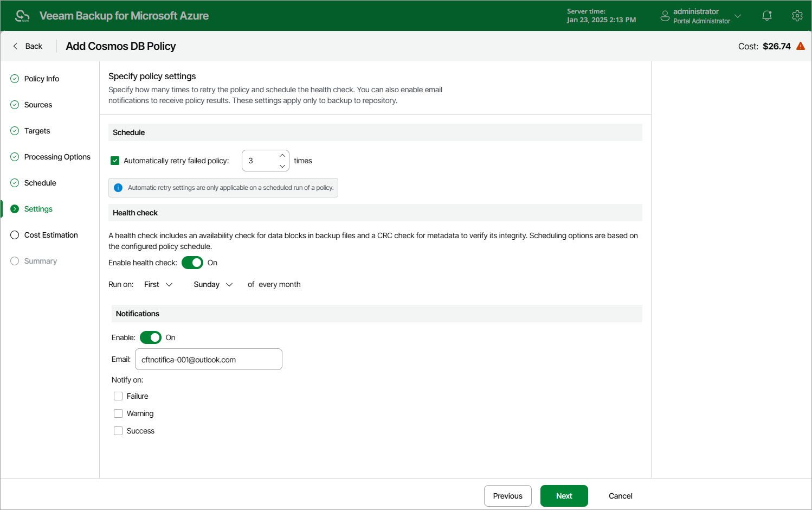This screenshot has width=812, height=510.
Task: Decrease retry count with down arrow
Action: 282,166
